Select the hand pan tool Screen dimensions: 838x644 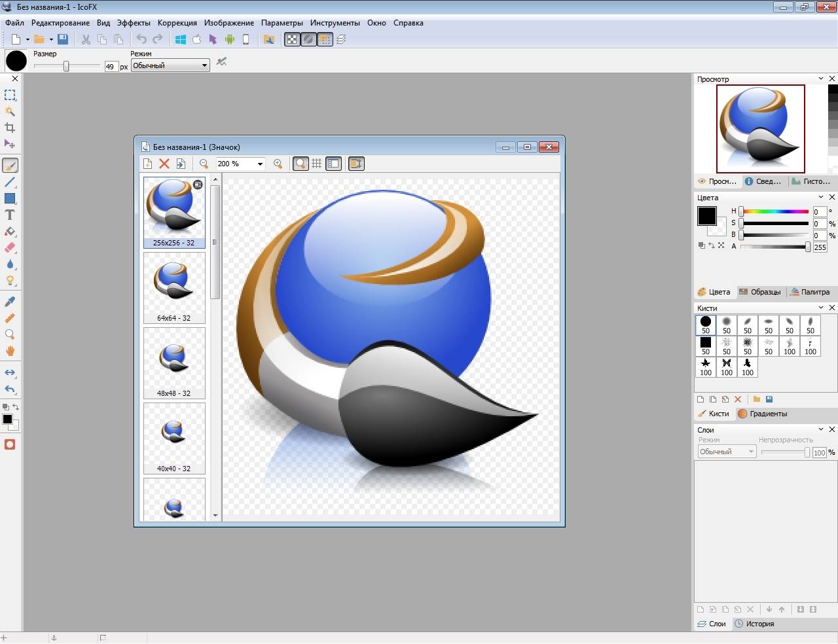[10, 351]
